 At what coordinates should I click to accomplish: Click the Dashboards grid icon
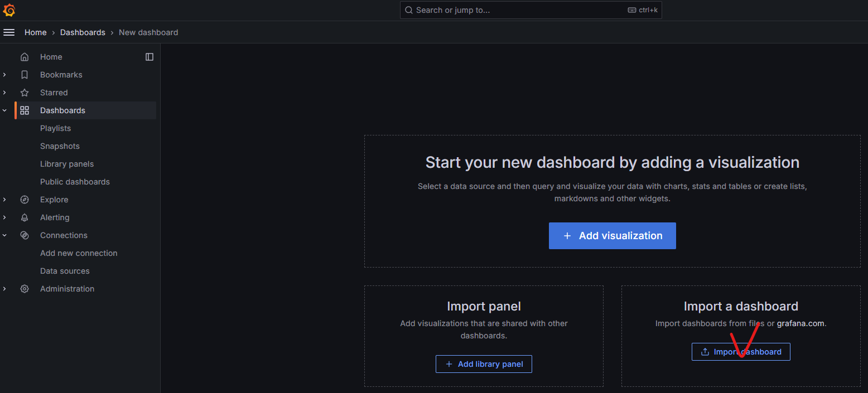(x=25, y=110)
